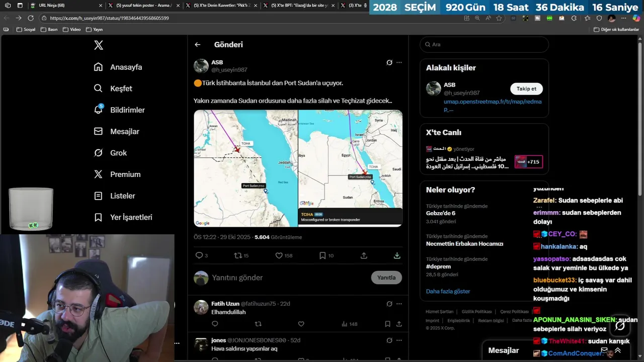Open the more options on ASB's post
Viewport: 644px width, 362px height.
pos(399,62)
